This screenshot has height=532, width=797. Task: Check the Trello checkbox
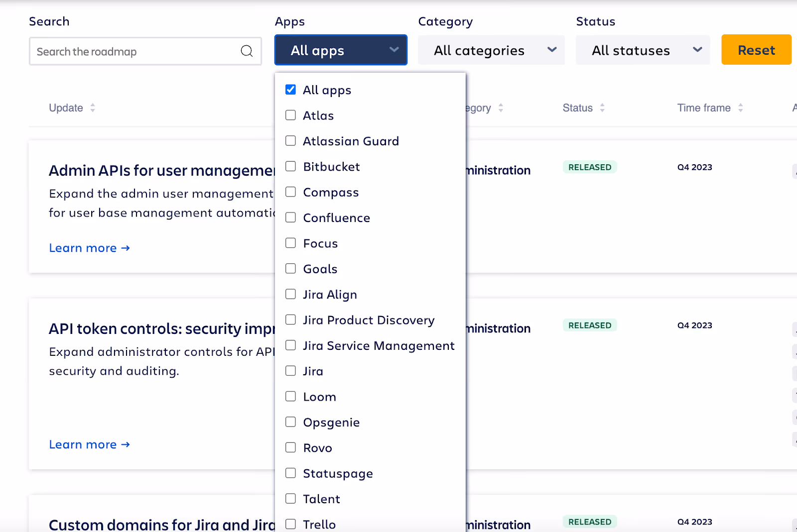pos(290,524)
